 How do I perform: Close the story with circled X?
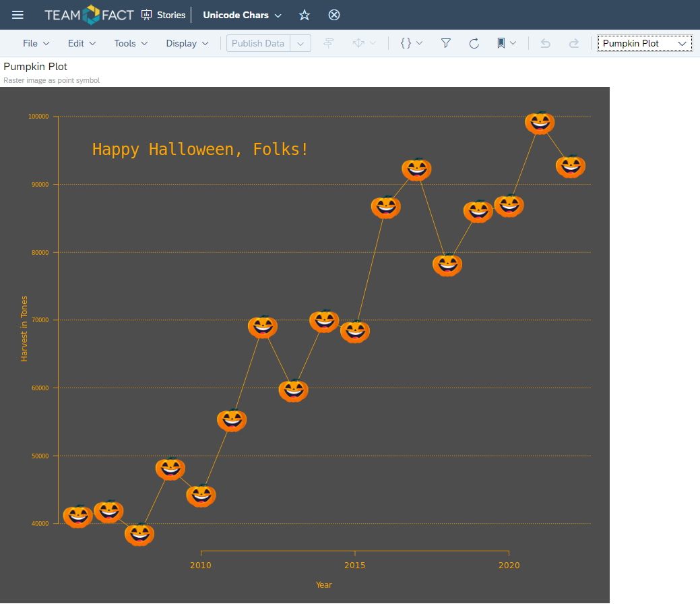click(334, 16)
